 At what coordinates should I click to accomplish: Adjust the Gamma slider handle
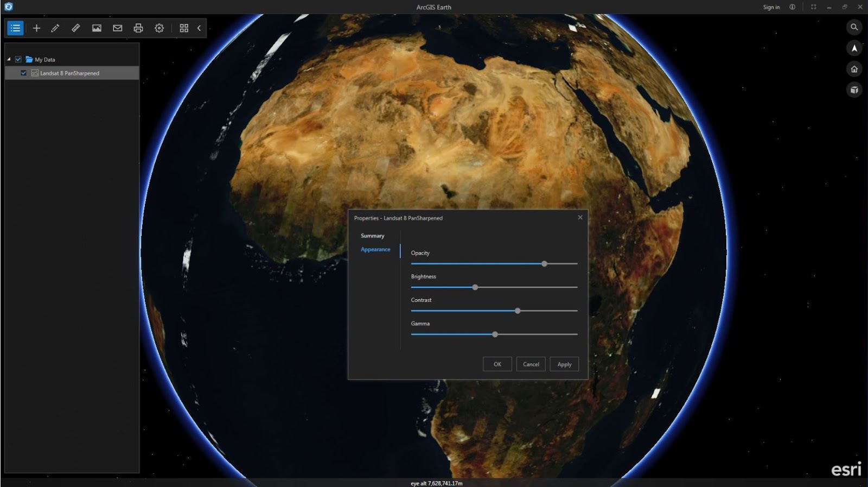(x=495, y=334)
